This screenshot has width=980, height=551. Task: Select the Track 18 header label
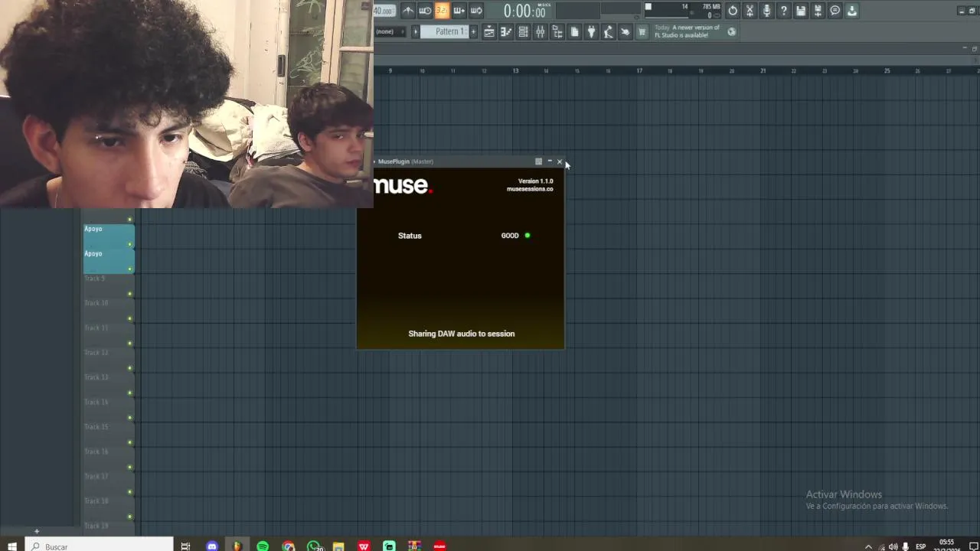tap(96, 500)
